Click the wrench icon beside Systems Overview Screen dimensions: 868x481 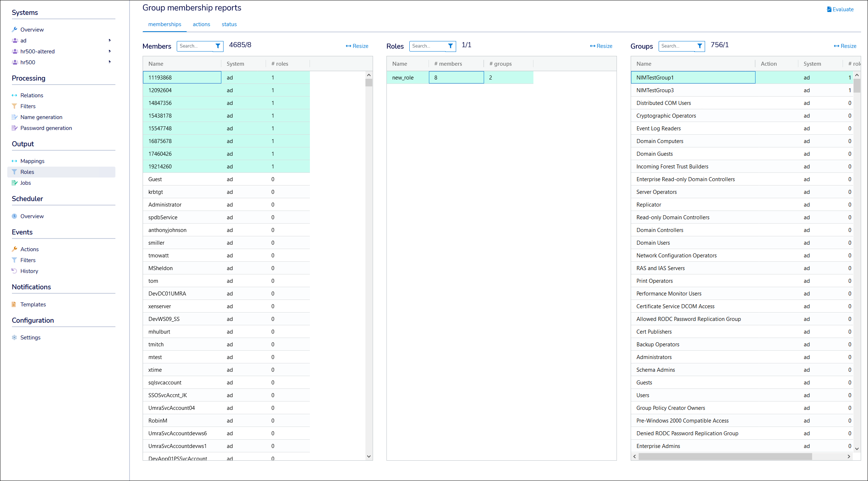[15, 29]
